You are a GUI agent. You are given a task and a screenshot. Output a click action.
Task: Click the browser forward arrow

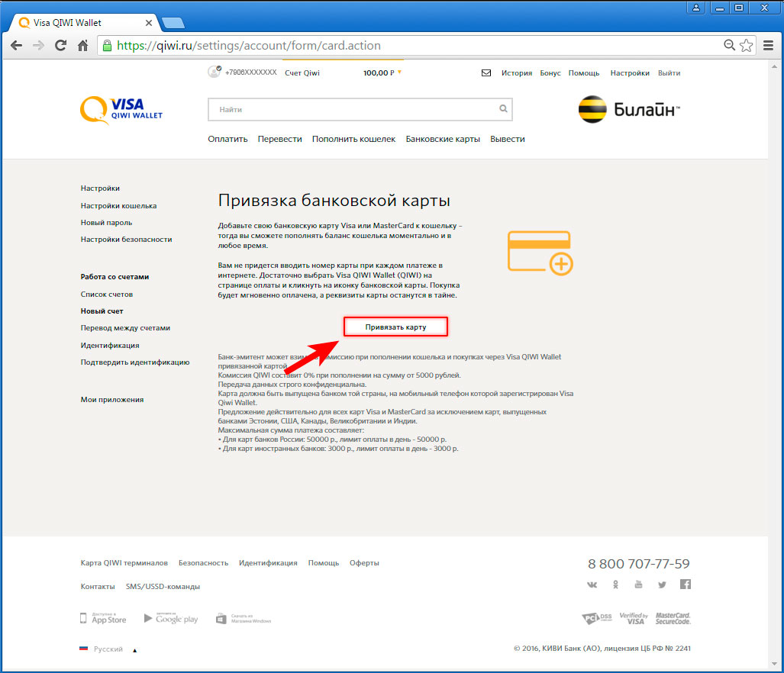(38, 46)
